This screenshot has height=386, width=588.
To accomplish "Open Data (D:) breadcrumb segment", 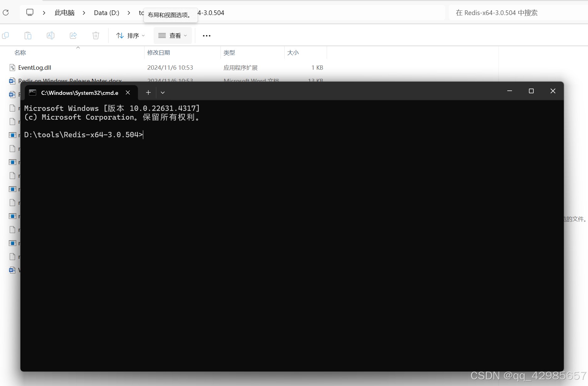I will [x=106, y=13].
